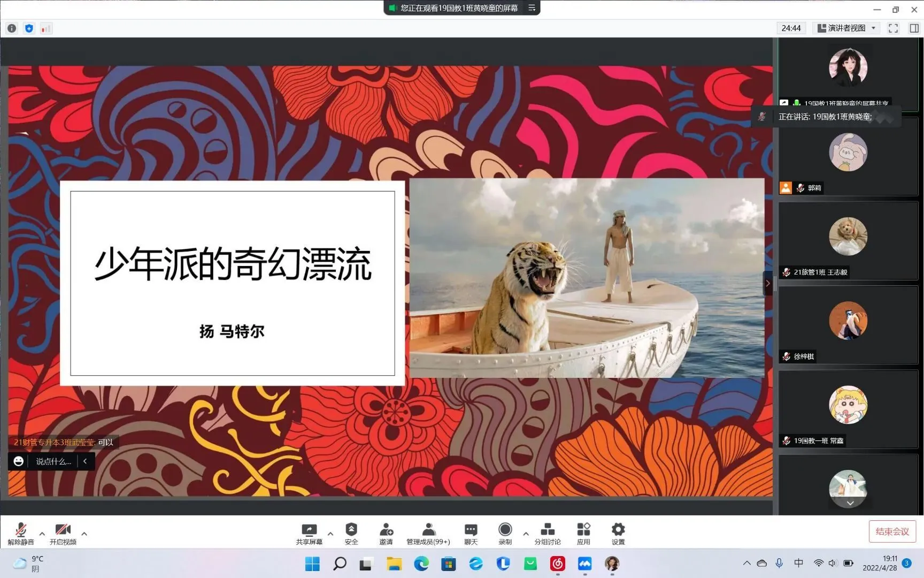Image resolution: width=924 pixels, height=578 pixels.
Task: Expand the video options arrow beside 开启视频
Action: tap(84, 534)
